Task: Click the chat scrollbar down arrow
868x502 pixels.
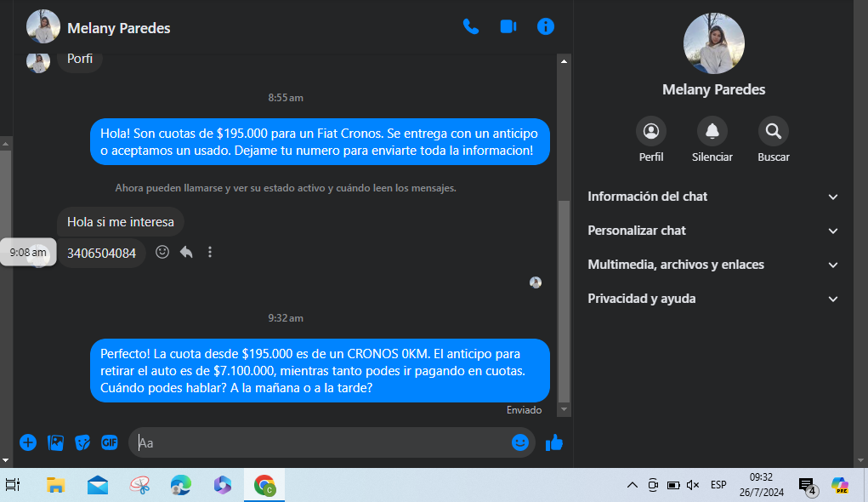Action: point(564,409)
